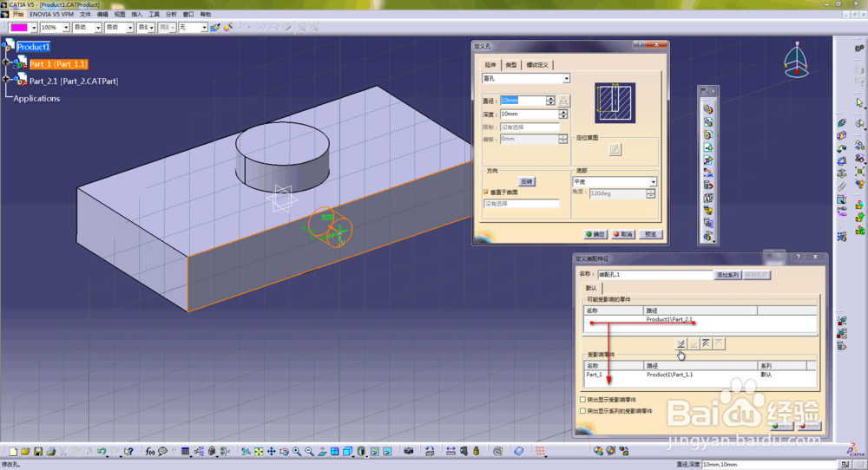This screenshot has width=868, height=470.
Task: Click the Zoom In magnifier icon
Action: (x=297, y=452)
